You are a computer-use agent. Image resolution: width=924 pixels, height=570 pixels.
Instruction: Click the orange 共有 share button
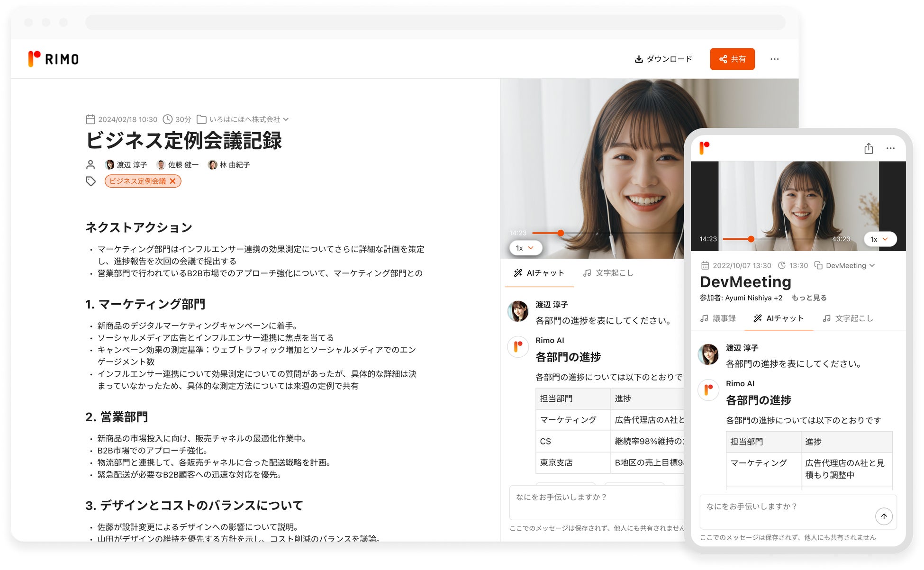(732, 59)
